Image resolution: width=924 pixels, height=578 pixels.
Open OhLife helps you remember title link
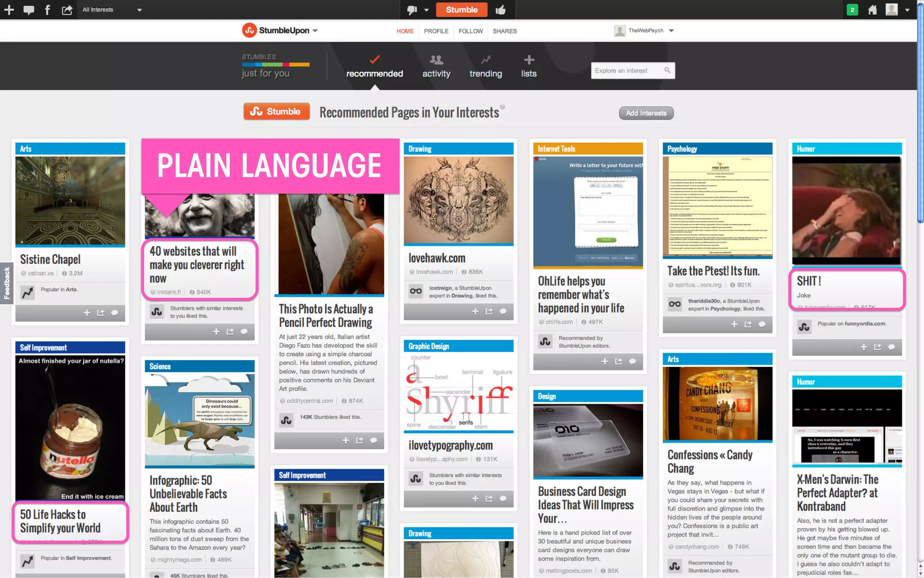[x=581, y=295]
